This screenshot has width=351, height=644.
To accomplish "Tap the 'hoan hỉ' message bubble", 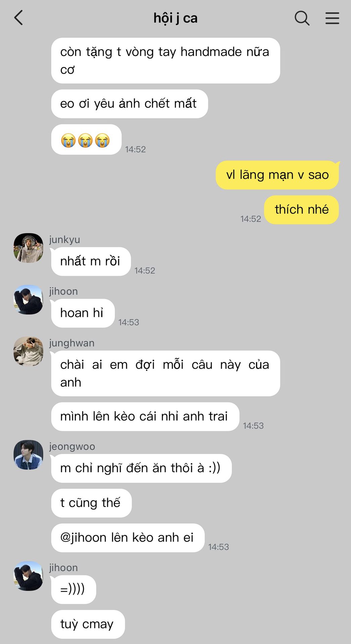I will [x=82, y=313].
